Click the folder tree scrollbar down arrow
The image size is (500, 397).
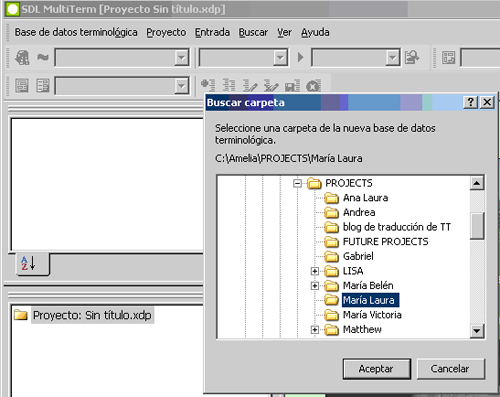click(477, 331)
